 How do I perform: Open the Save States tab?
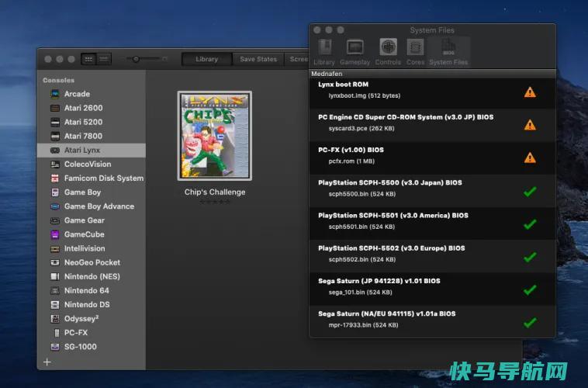coord(258,59)
